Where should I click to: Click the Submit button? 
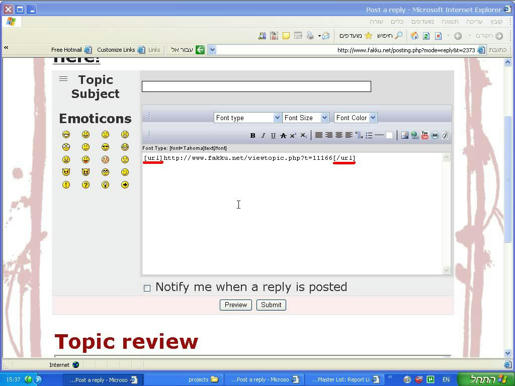(x=271, y=305)
